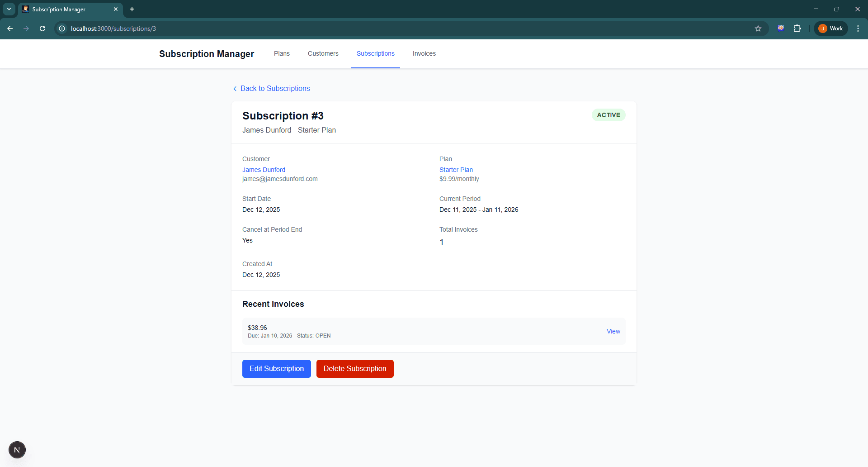Click the browser back navigation icon

coord(10,29)
